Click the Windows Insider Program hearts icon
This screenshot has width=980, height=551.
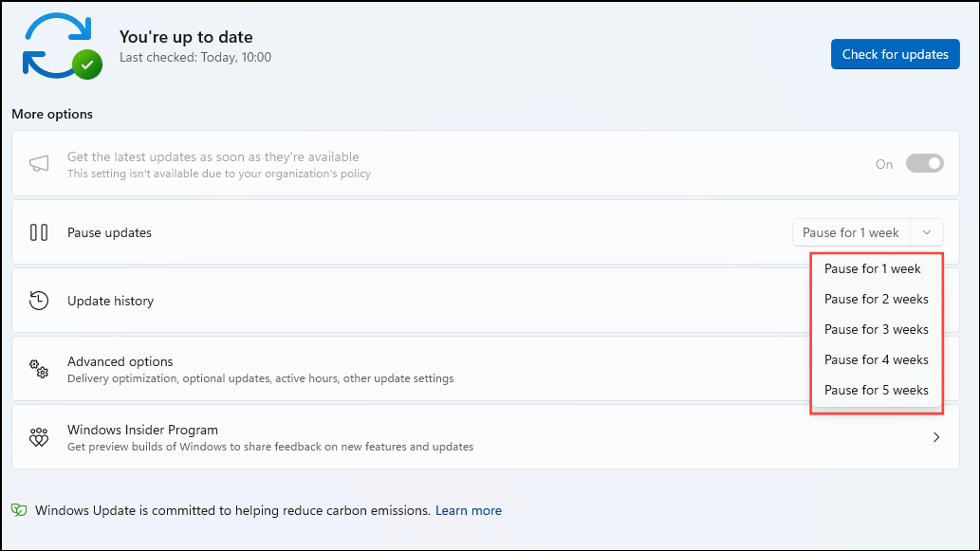tap(39, 437)
